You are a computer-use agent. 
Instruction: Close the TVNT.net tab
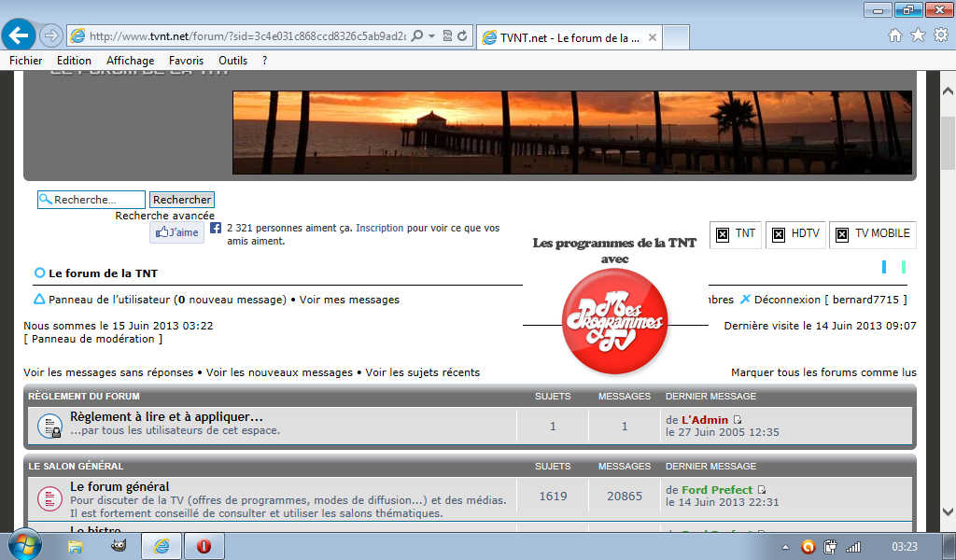653,37
